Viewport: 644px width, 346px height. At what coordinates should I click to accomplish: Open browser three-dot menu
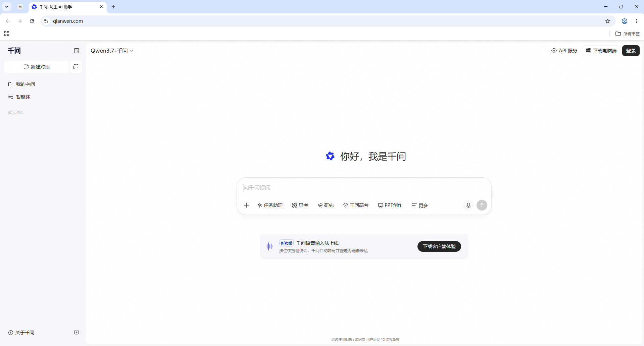pyautogui.click(x=637, y=21)
